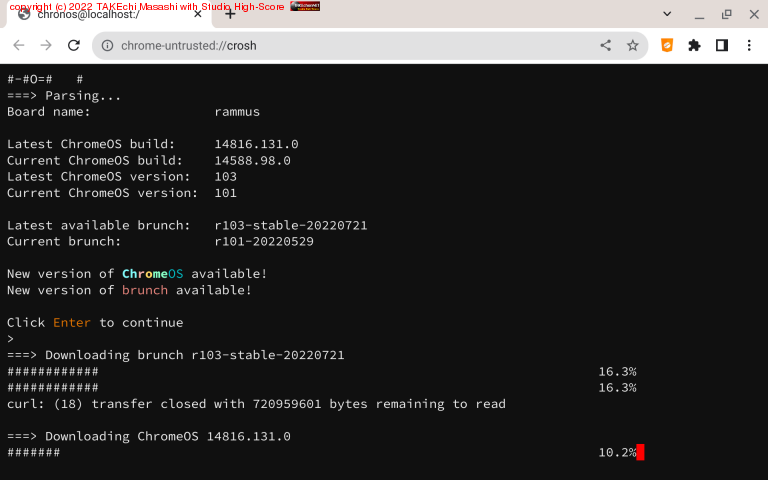The height and width of the screenshot is (480, 768).
Task: Click the ChromeOS download progress bar hashes
Action: pos(33,453)
